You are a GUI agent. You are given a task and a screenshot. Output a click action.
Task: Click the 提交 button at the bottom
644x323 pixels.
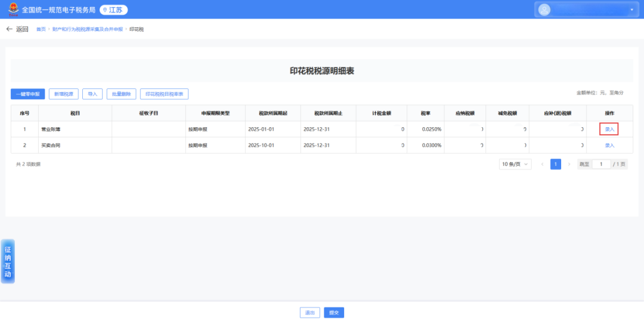pos(334,312)
